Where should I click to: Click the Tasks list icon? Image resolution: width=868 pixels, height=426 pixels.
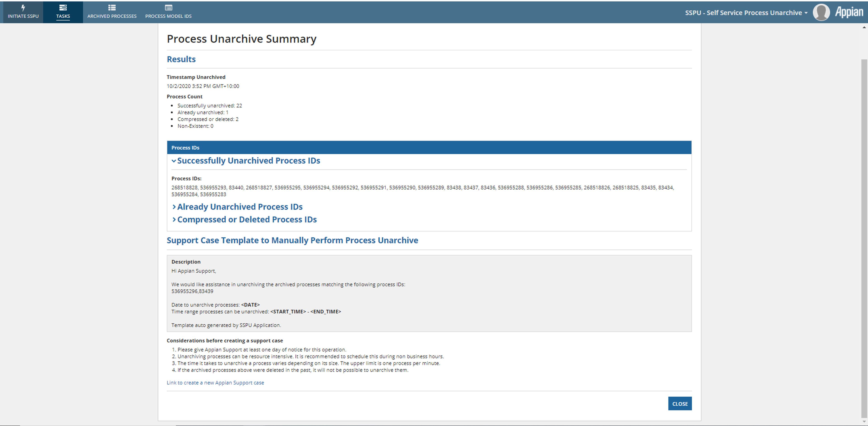[x=63, y=7]
